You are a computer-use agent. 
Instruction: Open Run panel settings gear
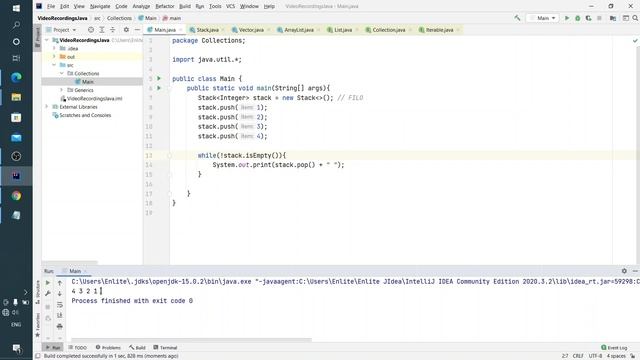point(624,271)
